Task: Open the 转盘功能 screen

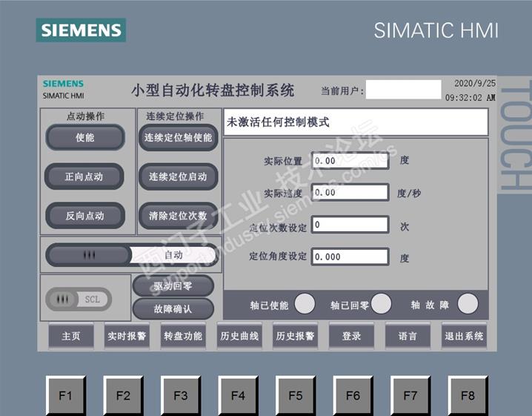Action: pyautogui.click(x=183, y=336)
